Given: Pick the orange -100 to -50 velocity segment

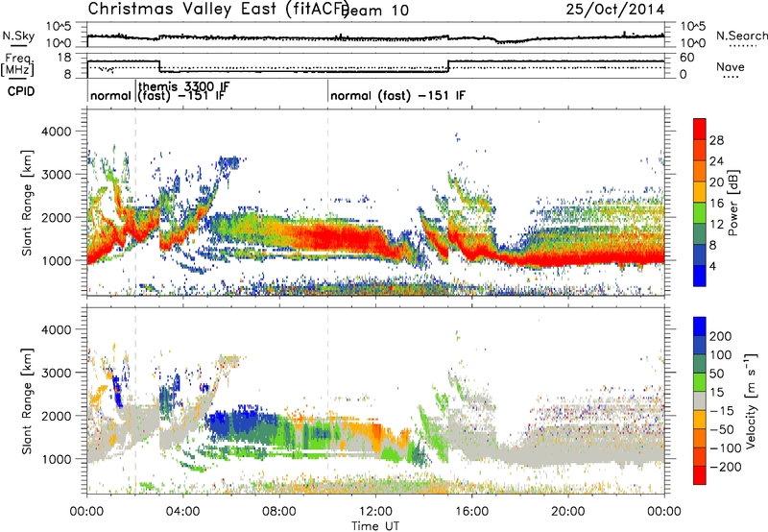Looking at the screenshot, I should [x=700, y=438].
